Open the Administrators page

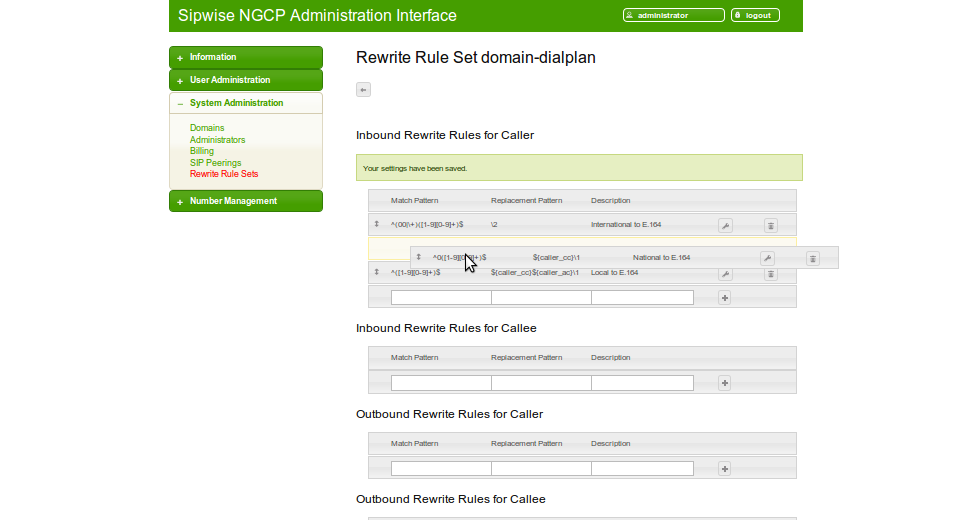tap(217, 139)
